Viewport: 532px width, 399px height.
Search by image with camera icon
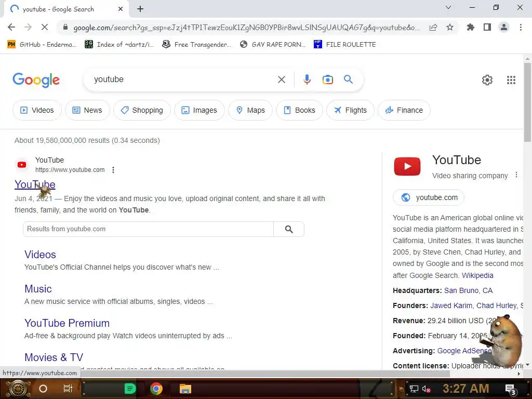(327, 79)
